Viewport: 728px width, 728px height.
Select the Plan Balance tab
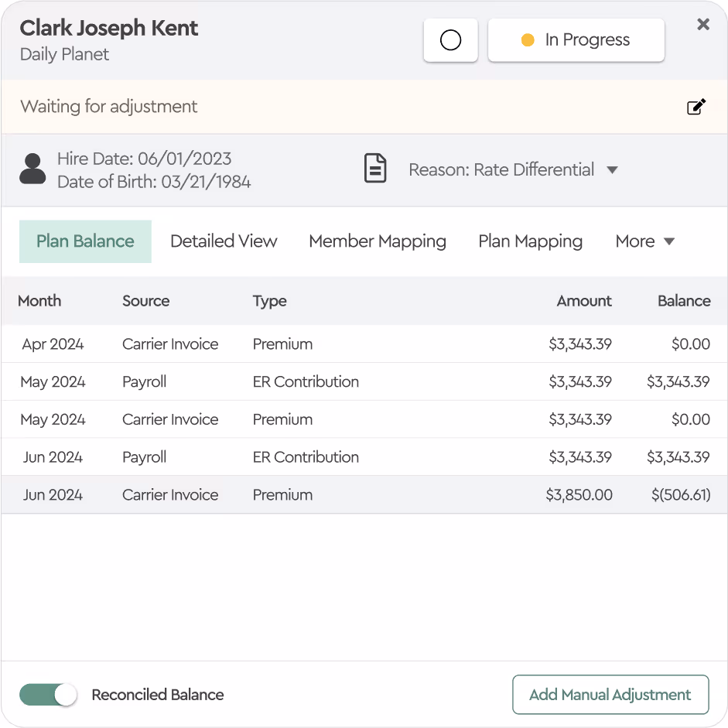(x=85, y=241)
